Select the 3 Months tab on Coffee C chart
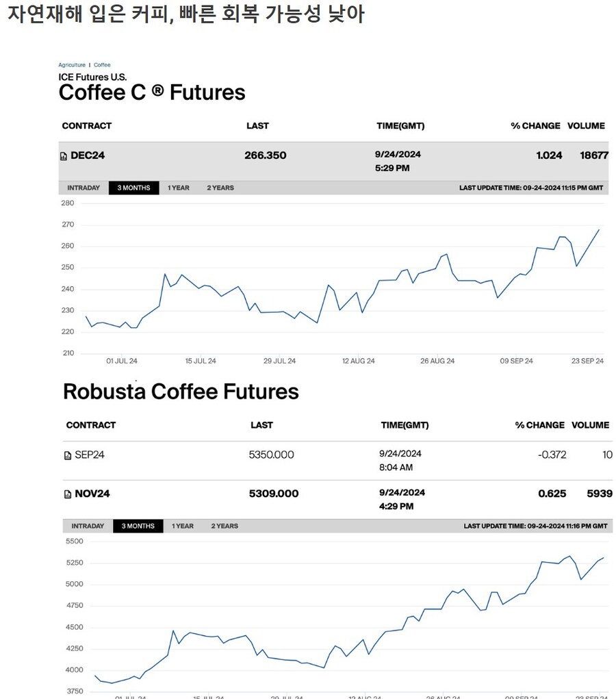The image size is (616, 699). pyautogui.click(x=133, y=188)
